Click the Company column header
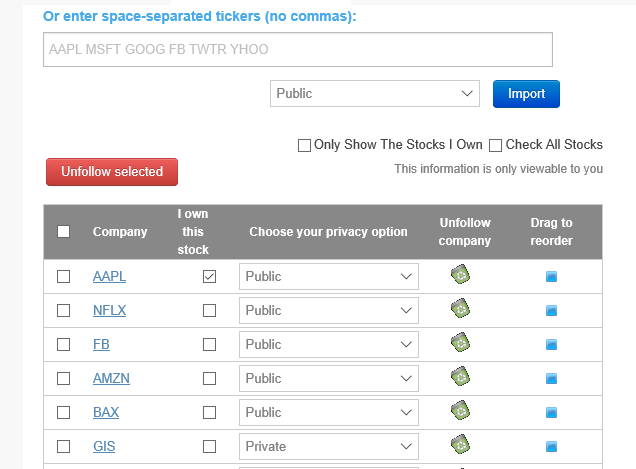Screen dimensions: 636x469 tap(120, 232)
